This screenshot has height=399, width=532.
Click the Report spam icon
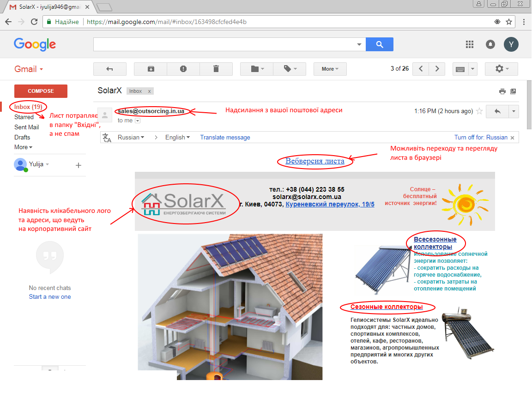(183, 69)
